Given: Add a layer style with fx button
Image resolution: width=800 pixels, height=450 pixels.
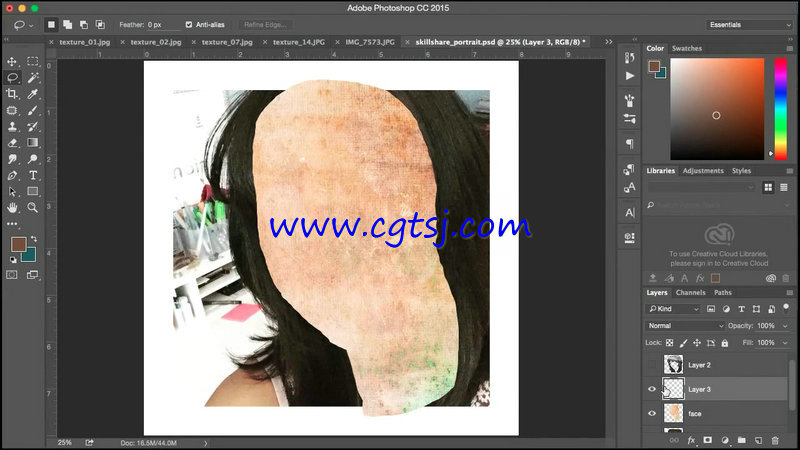Looking at the screenshot, I should [691, 440].
